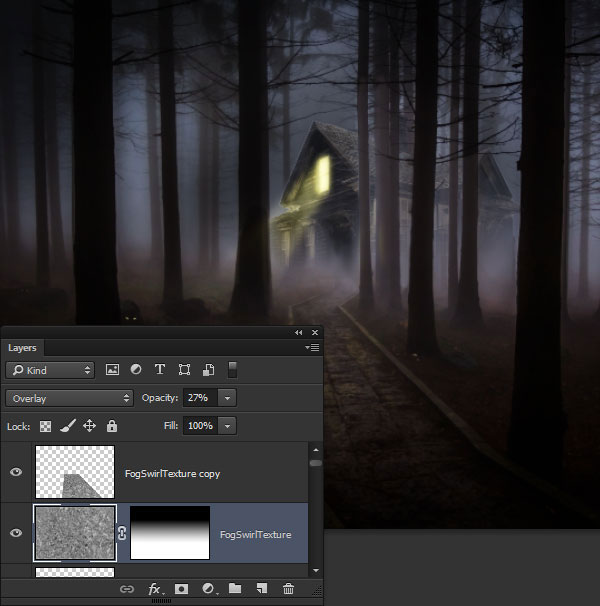600x606 pixels.
Task: Open the Layers panel flyout menu
Action: coord(312,348)
